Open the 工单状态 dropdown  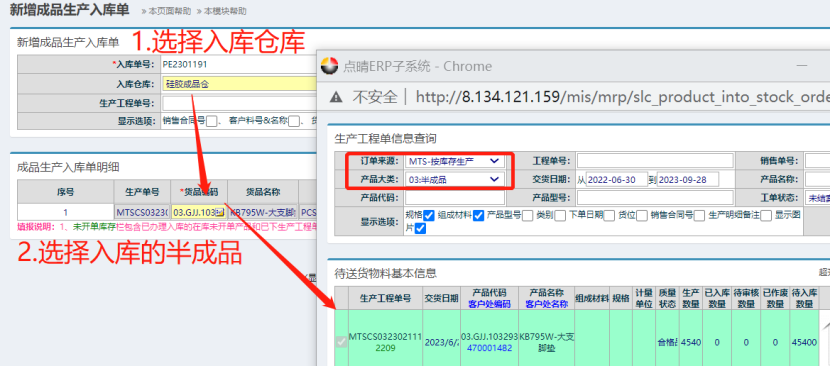pos(817,198)
